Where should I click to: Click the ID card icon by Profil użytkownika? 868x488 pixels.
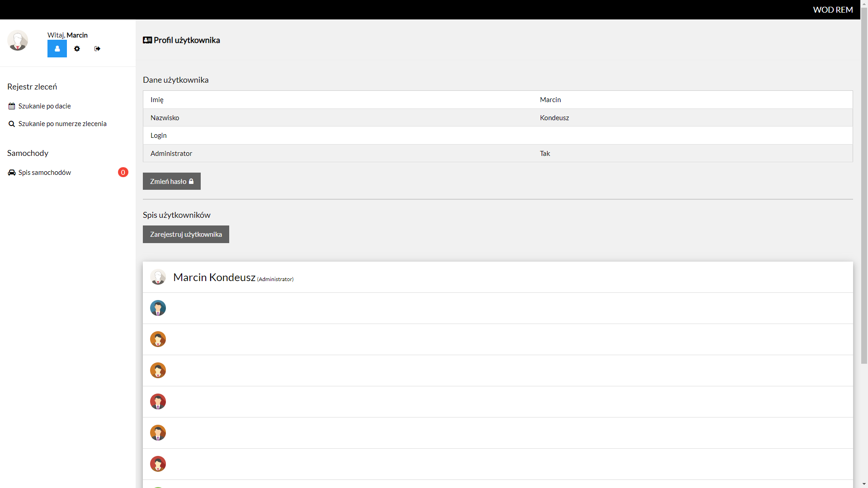coord(147,40)
